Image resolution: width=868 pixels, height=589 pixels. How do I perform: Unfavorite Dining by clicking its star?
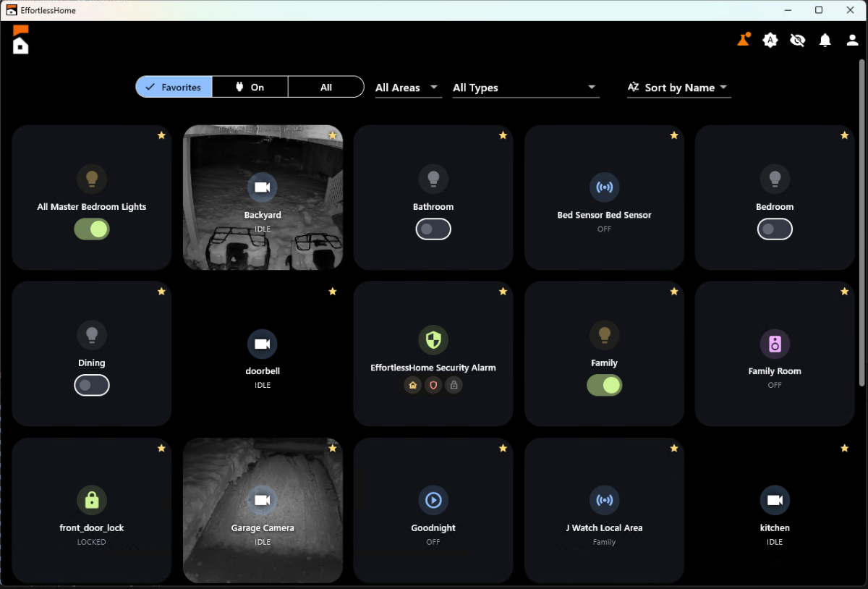pos(161,291)
